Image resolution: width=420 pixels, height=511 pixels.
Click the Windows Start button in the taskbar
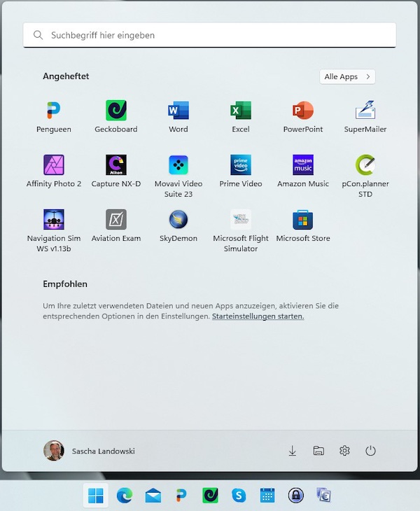tap(96, 496)
